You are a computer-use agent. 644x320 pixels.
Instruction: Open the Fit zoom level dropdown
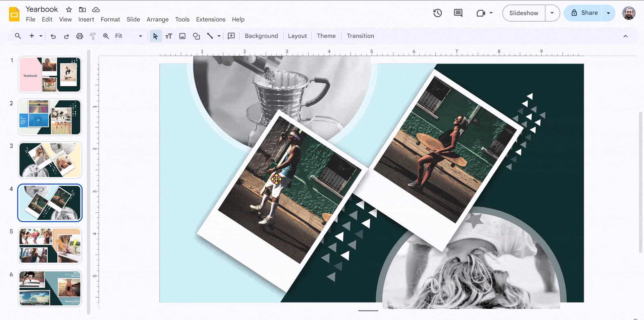pos(140,36)
